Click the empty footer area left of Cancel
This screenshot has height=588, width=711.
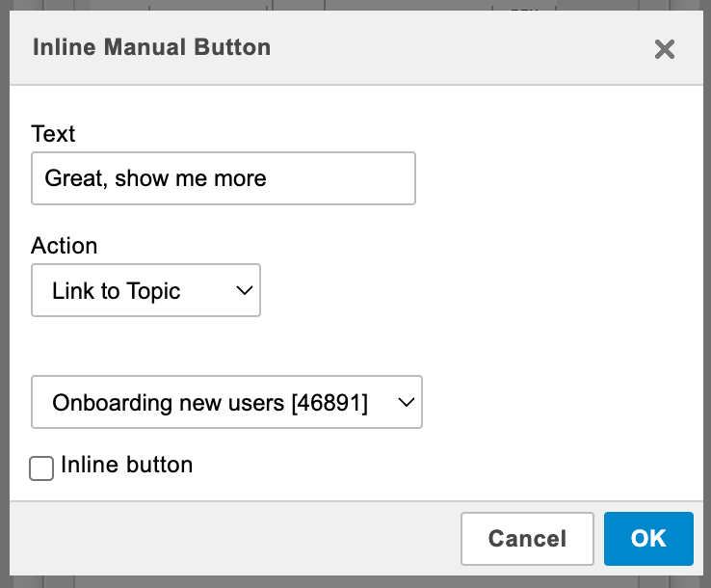pos(231,538)
